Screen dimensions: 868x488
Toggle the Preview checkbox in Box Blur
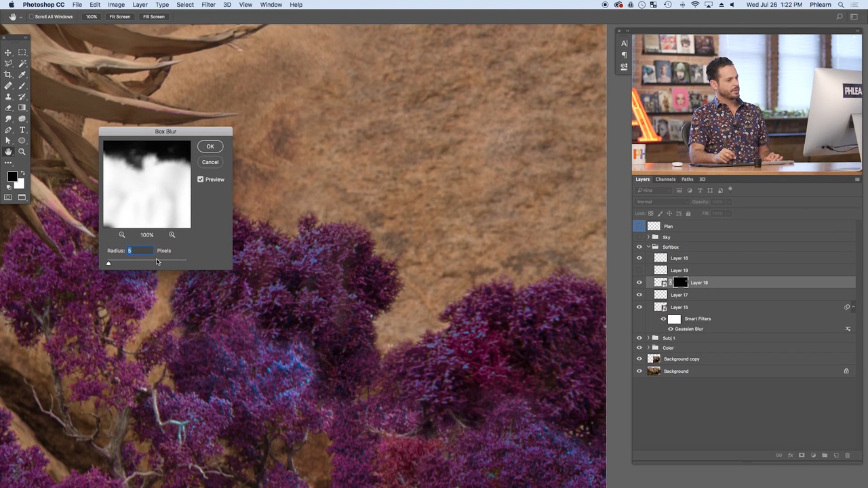pos(200,179)
